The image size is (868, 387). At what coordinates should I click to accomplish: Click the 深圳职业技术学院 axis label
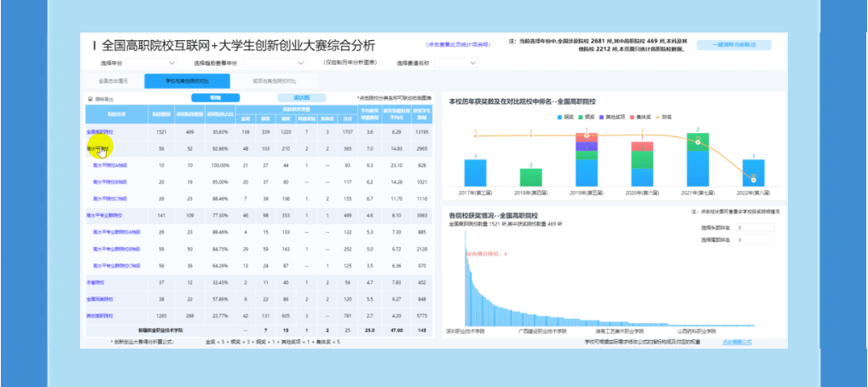pyautogui.click(x=465, y=331)
